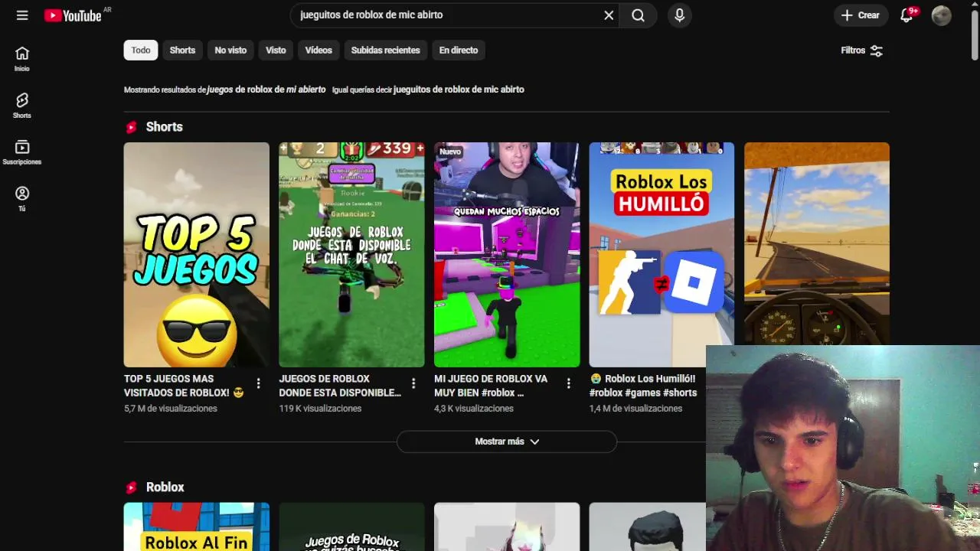Click the magnifier search button
Screen dimensions: 980x551
pyautogui.click(x=638, y=15)
